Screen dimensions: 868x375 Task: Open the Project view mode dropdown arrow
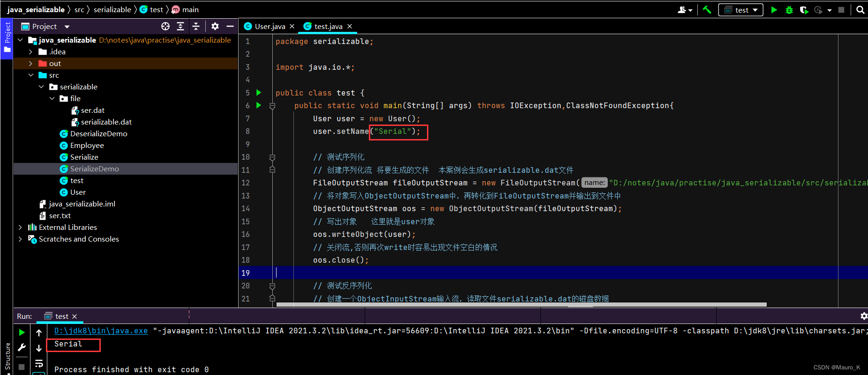pyautogui.click(x=67, y=27)
